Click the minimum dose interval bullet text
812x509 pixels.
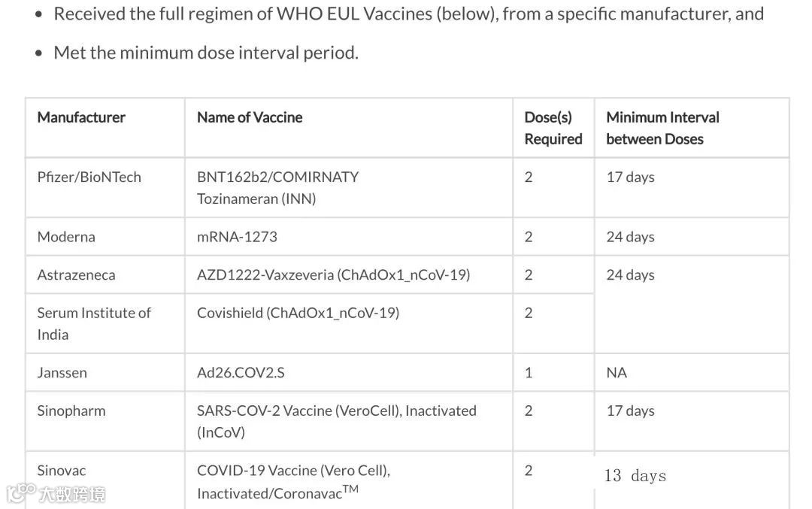pyautogui.click(x=206, y=53)
